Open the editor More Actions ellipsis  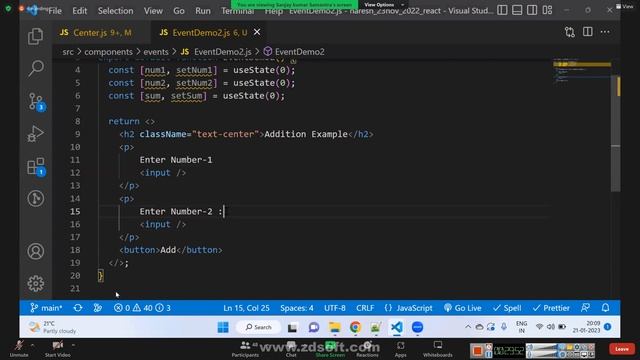605,32
